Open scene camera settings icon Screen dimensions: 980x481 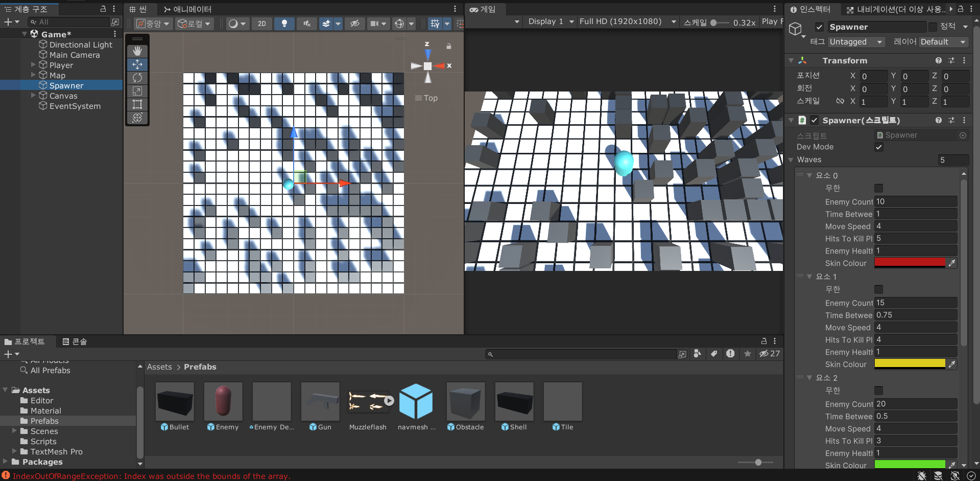pos(374,24)
